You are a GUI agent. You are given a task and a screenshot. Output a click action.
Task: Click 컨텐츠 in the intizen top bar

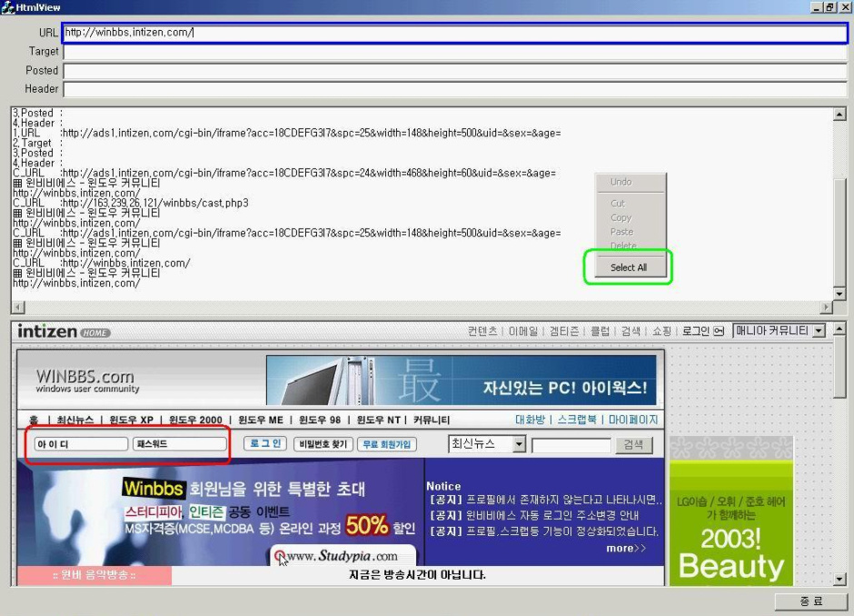(x=482, y=331)
